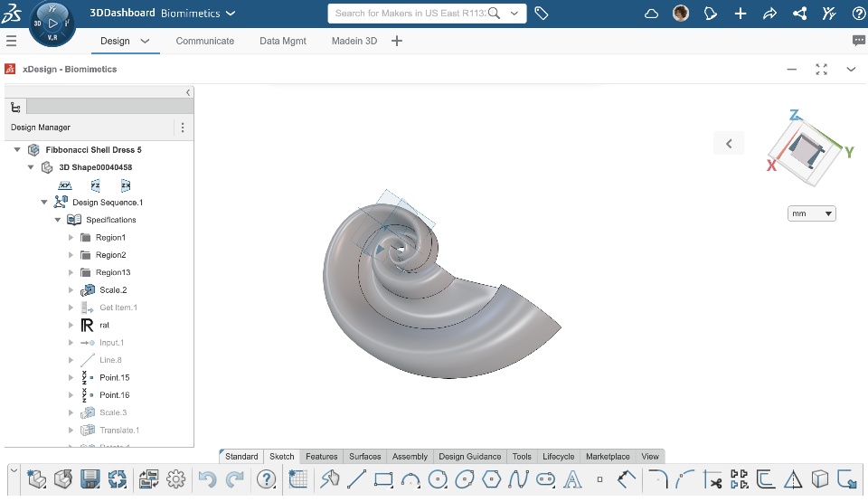
Task: Collapse Fibbonacci Shell Dress 5 node
Action: tap(17, 149)
